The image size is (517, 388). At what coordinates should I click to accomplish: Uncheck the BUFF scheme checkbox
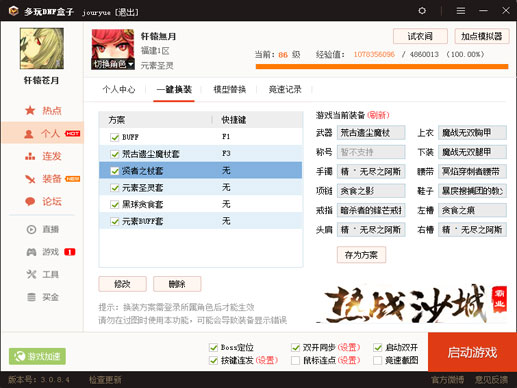pyautogui.click(x=115, y=137)
